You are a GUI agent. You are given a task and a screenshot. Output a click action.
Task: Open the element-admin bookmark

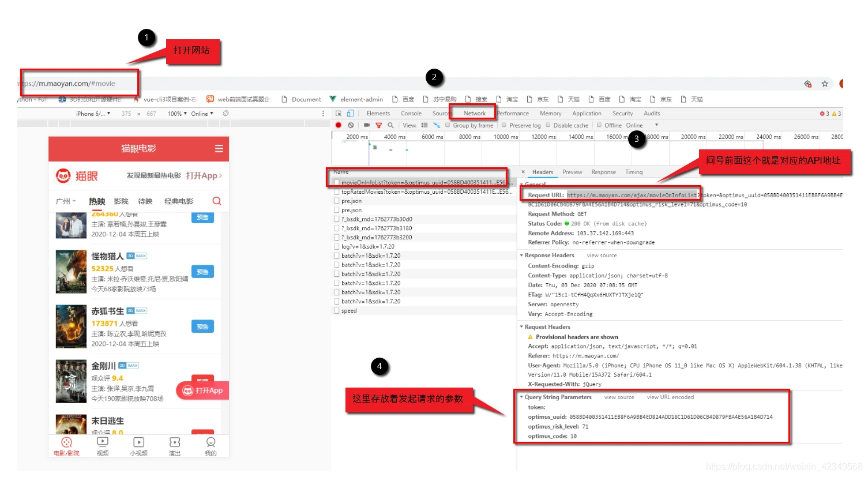click(356, 99)
